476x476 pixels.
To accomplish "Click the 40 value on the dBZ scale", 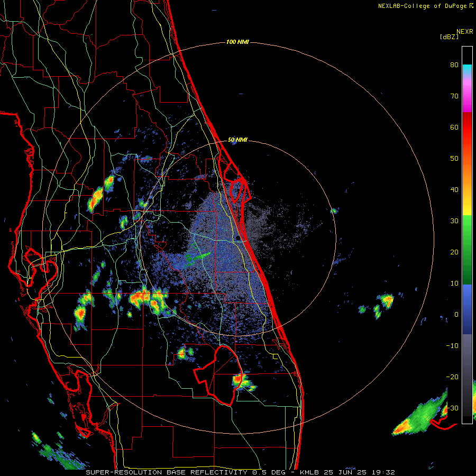I will pyautogui.click(x=454, y=190).
